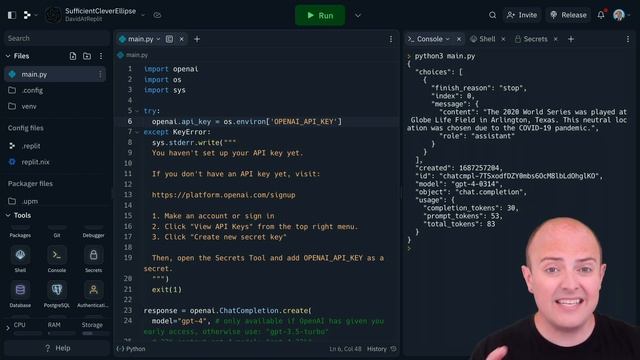Toggle the sidebar panel icon

tap(12, 15)
